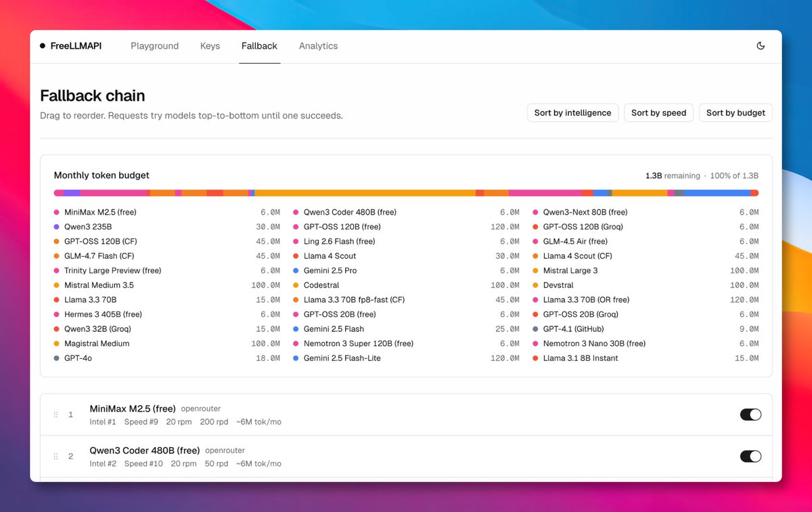Screen dimensions: 812x512
Task: Click Qwen3-Next 80B (free) legend entry
Action: (585, 213)
